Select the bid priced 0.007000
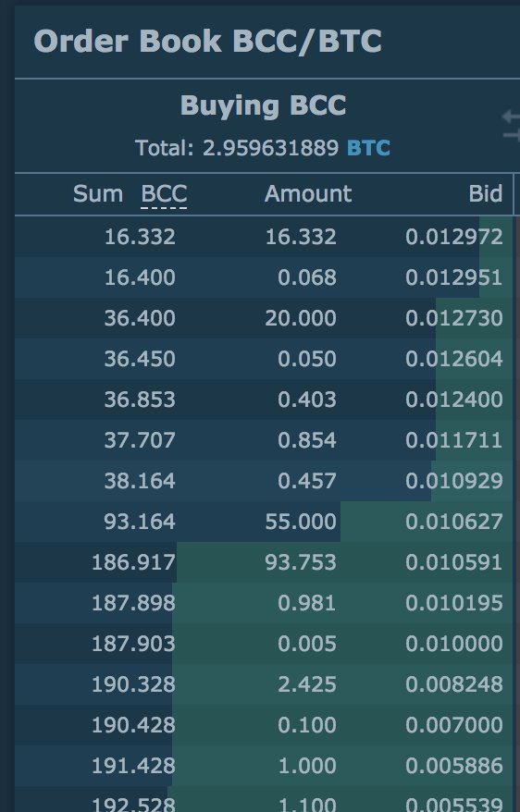The image size is (520, 812). (x=264, y=725)
